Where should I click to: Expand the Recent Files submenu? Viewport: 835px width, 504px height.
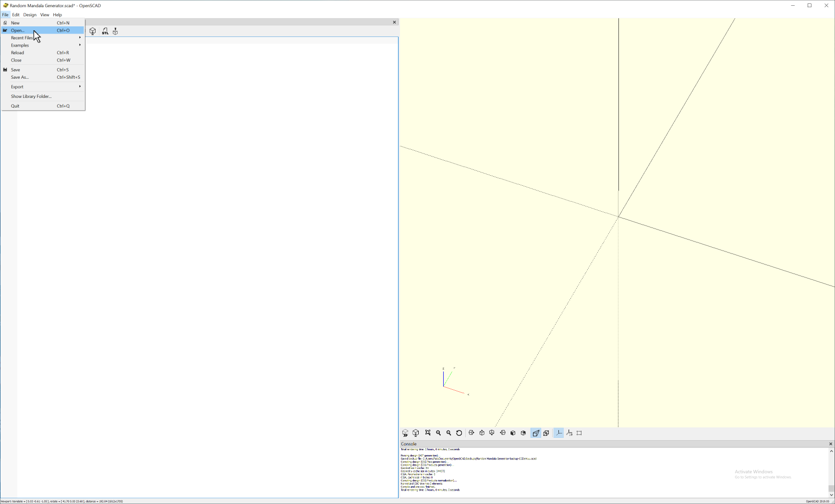point(43,38)
